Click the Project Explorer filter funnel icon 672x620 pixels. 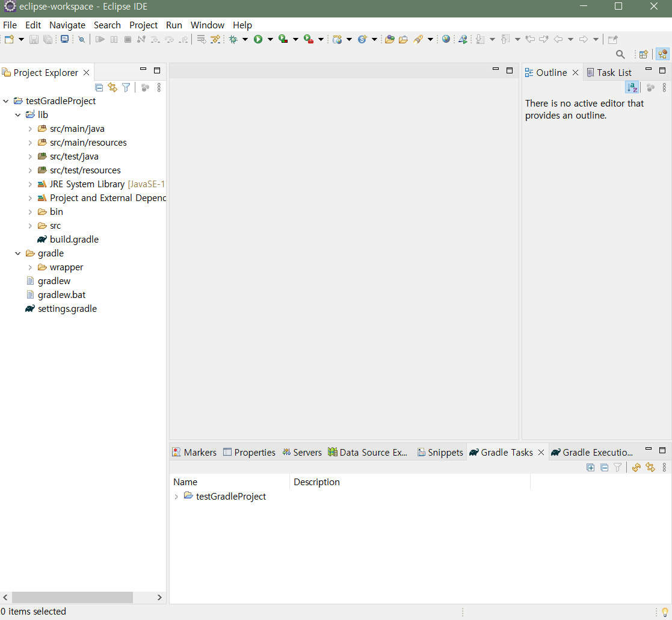(x=126, y=87)
